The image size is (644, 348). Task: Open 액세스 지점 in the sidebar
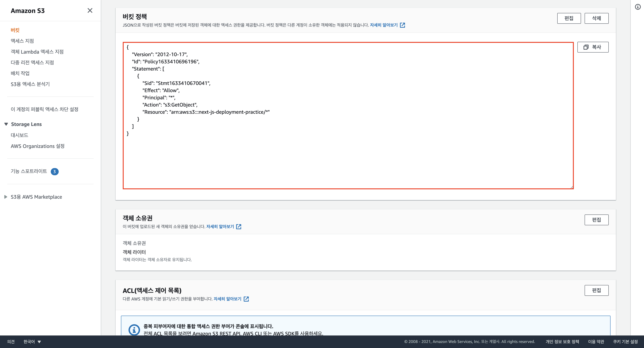pos(22,41)
